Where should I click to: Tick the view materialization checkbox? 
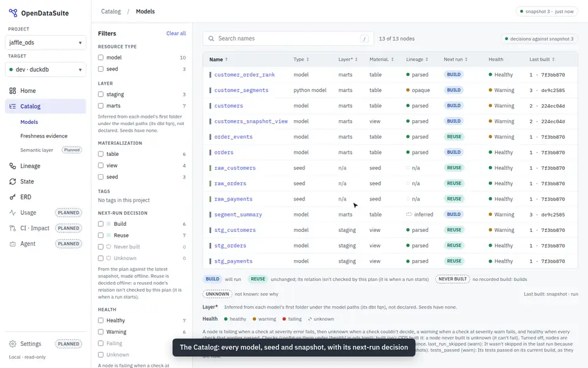pyautogui.click(x=100, y=166)
